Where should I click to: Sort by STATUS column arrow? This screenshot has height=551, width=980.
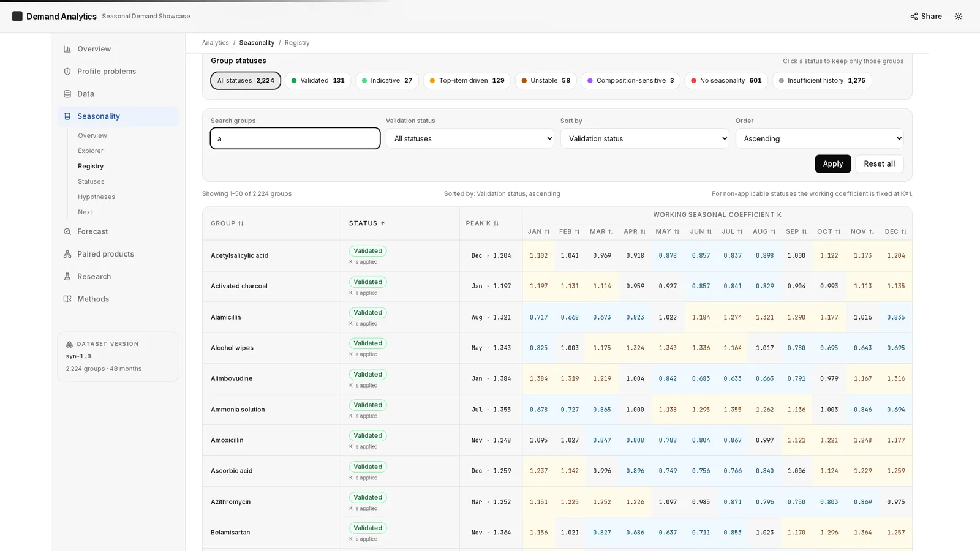tap(383, 223)
